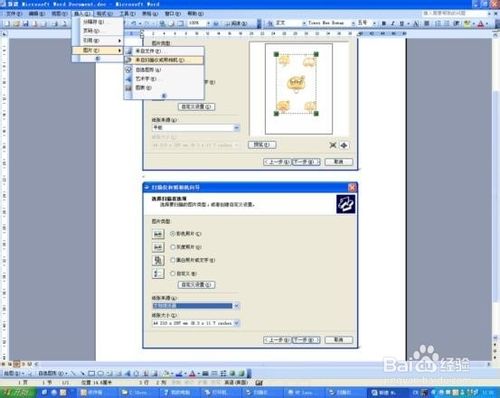
Task: Click 上一步 Back in lower wizard dialog
Action: [277, 340]
